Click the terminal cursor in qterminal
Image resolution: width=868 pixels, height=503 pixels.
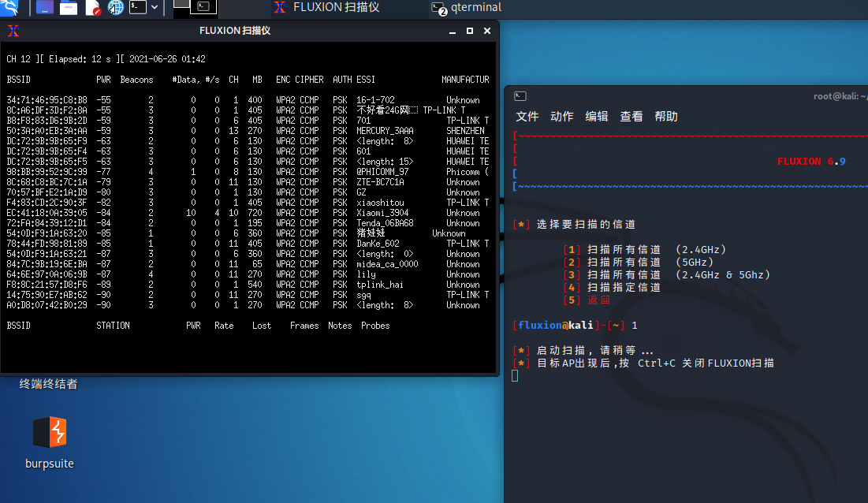[x=515, y=376]
